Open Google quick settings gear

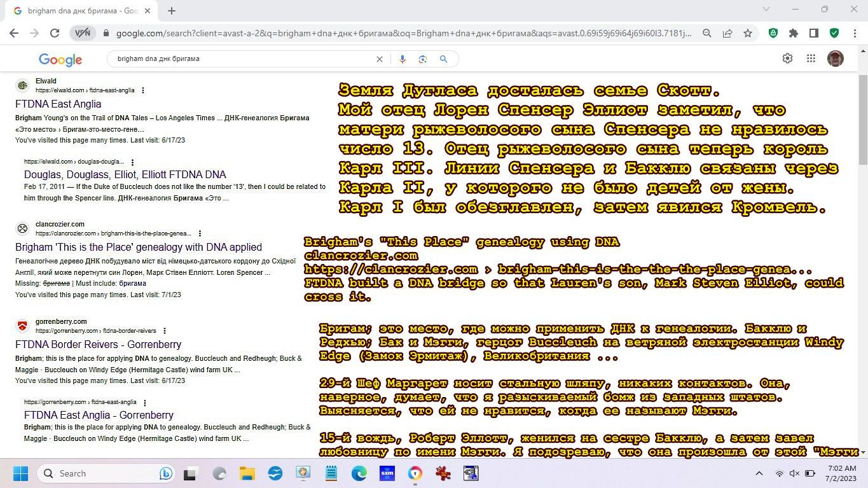click(x=787, y=59)
